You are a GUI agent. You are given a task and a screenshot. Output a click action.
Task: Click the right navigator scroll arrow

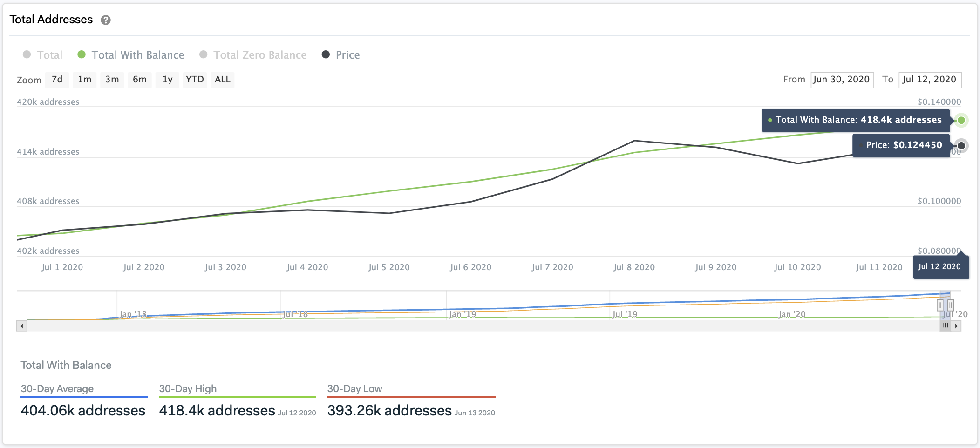(956, 326)
